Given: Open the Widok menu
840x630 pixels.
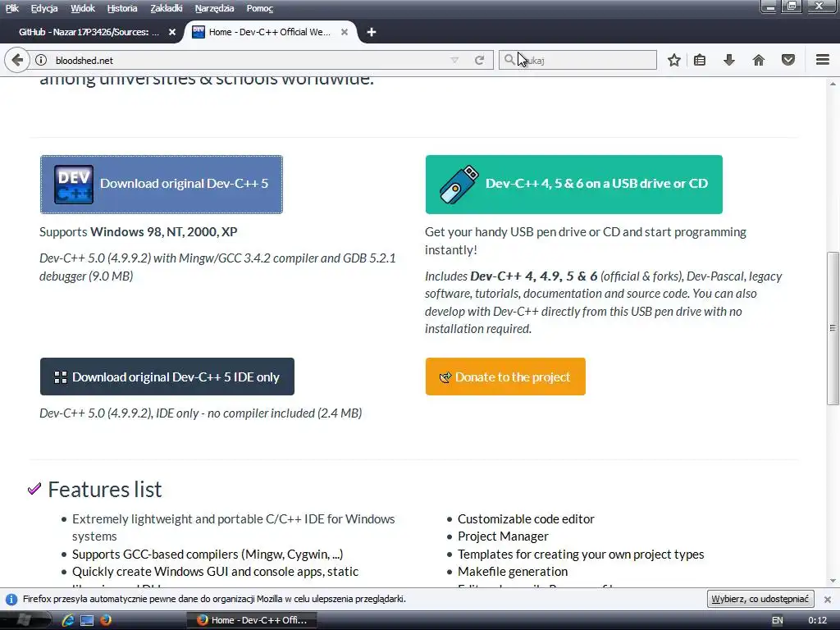Looking at the screenshot, I should tap(83, 8).
